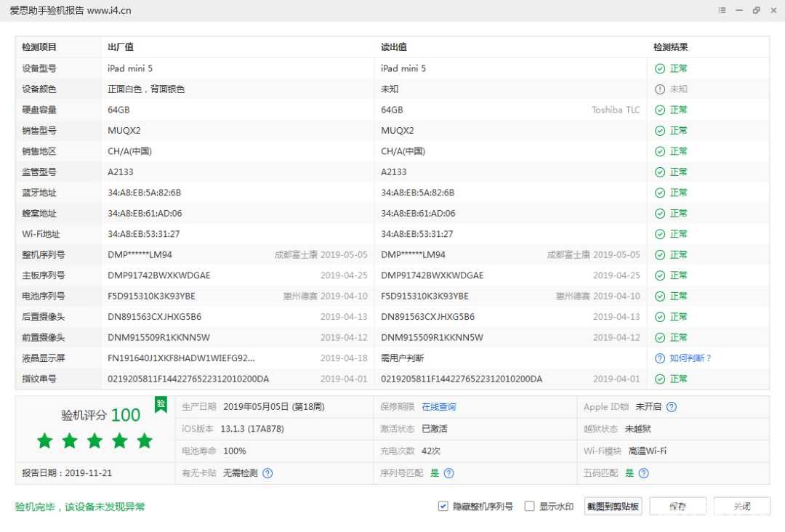Select read Bluetooth address 34:A8:EB:5A:82:6B
Viewport: 785px width, 532px height.
coord(417,193)
